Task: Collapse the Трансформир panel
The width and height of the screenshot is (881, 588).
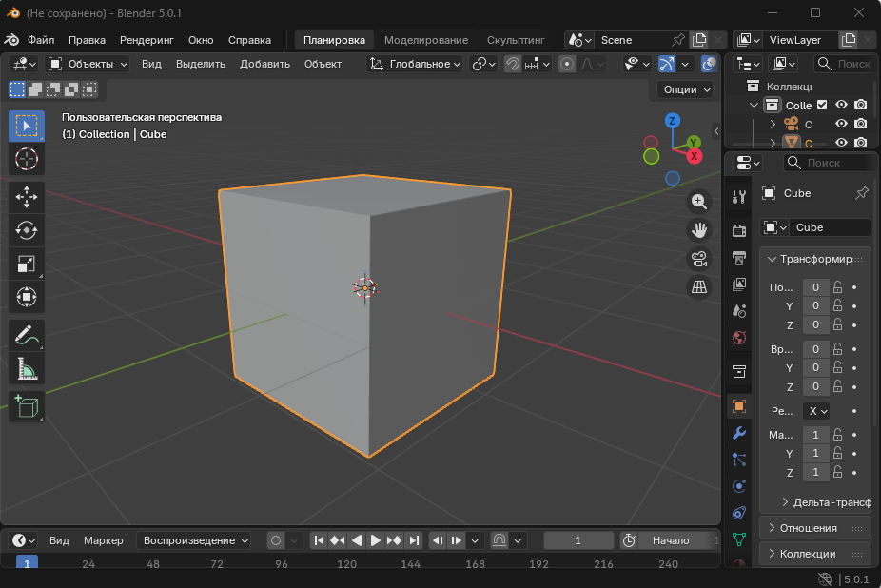Action: point(814,259)
